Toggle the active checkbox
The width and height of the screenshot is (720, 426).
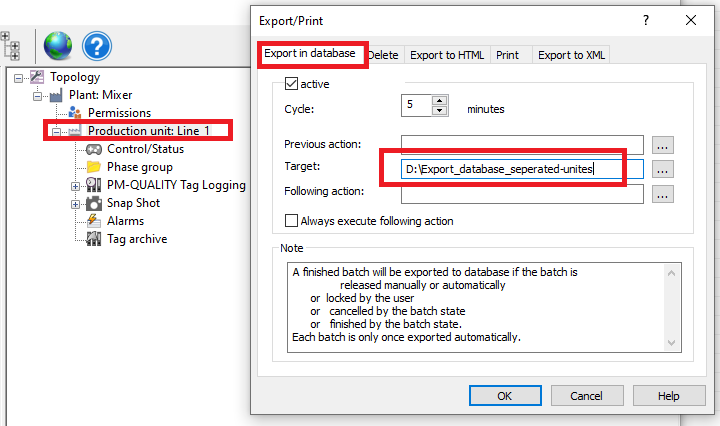point(292,84)
